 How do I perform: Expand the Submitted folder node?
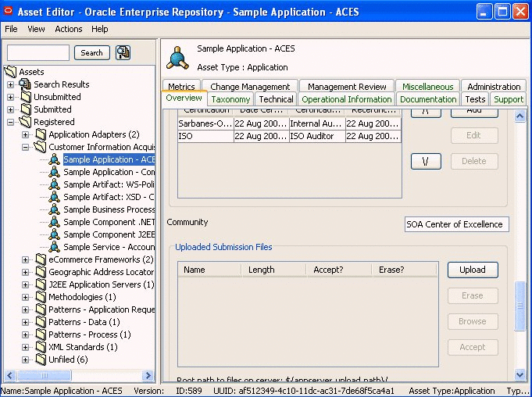click(11, 109)
